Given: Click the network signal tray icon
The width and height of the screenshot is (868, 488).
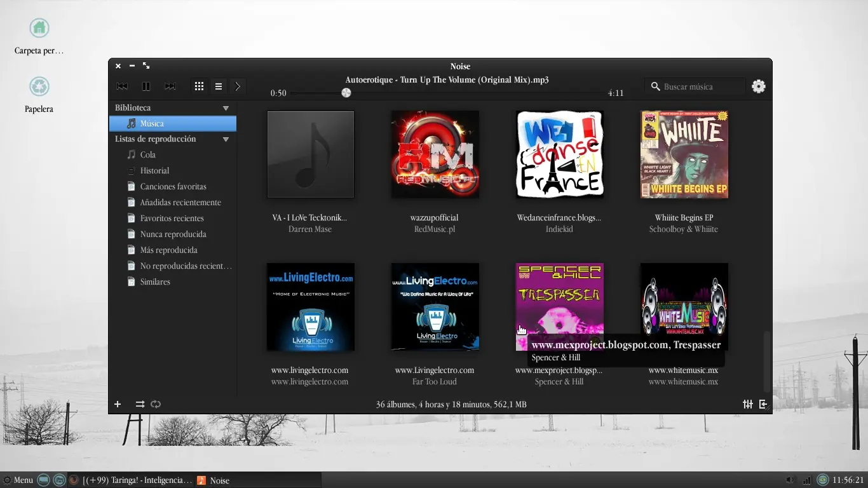Looking at the screenshot, I should click(x=807, y=480).
